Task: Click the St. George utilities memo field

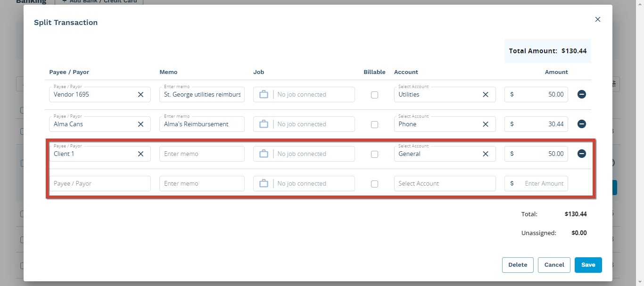Action: [x=202, y=94]
